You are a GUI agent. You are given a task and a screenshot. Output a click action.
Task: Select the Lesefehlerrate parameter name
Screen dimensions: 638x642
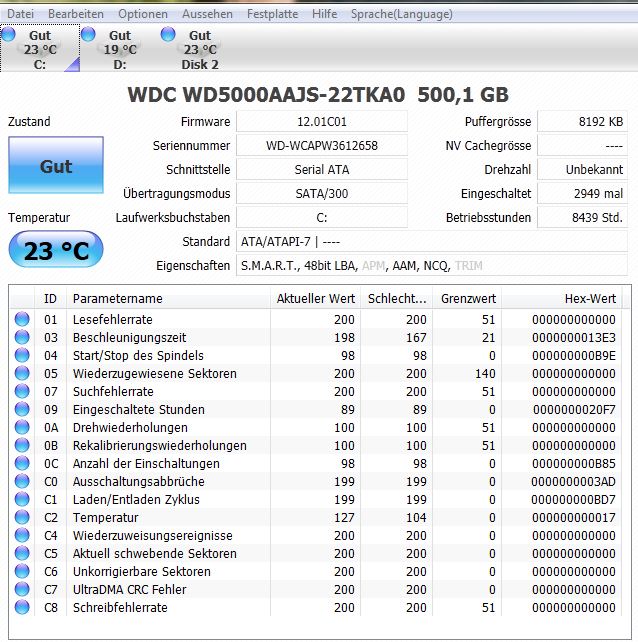tap(113, 319)
